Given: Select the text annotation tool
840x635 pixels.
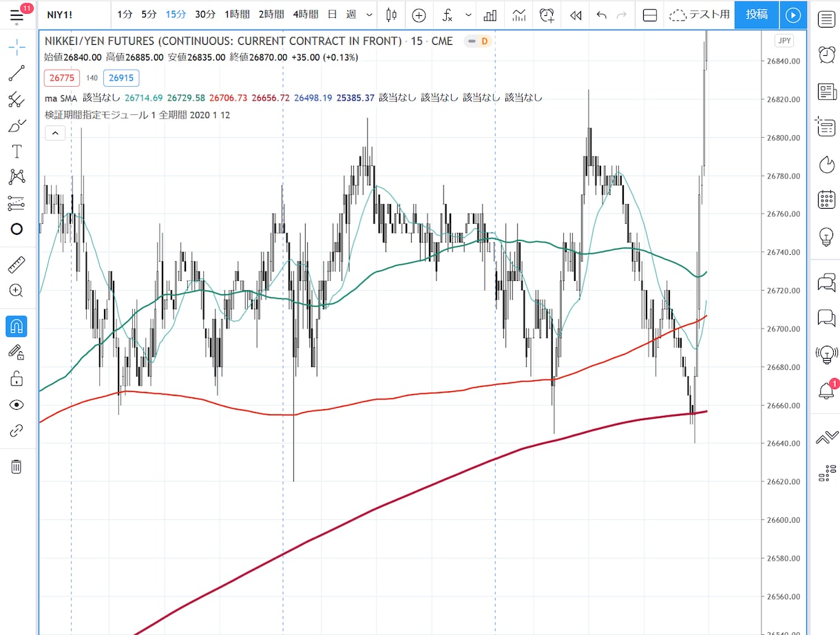Looking at the screenshot, I should pyautogui.click(x=17, y=152).
